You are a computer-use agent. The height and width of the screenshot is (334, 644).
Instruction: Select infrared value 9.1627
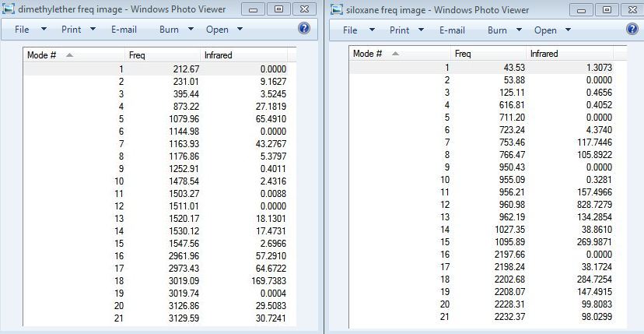(x=273, y=82)
